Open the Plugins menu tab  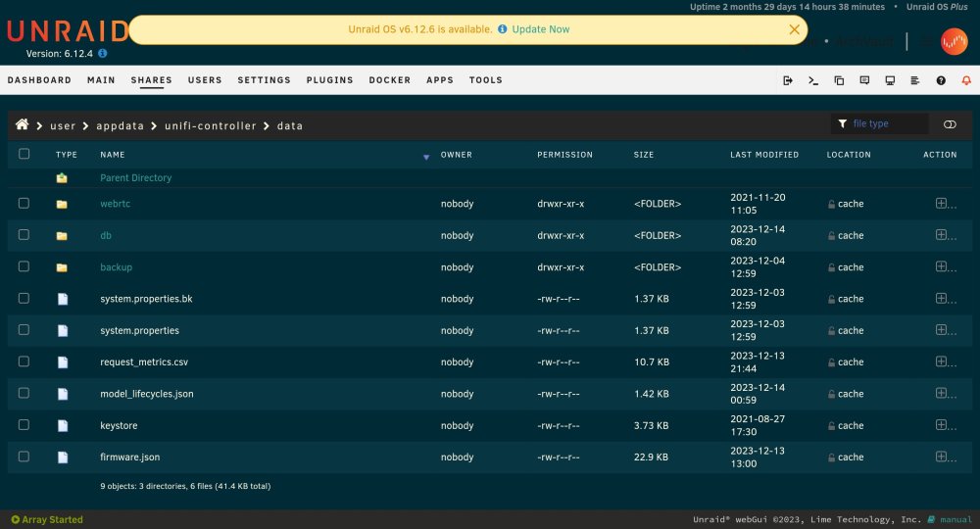[329, 80]
